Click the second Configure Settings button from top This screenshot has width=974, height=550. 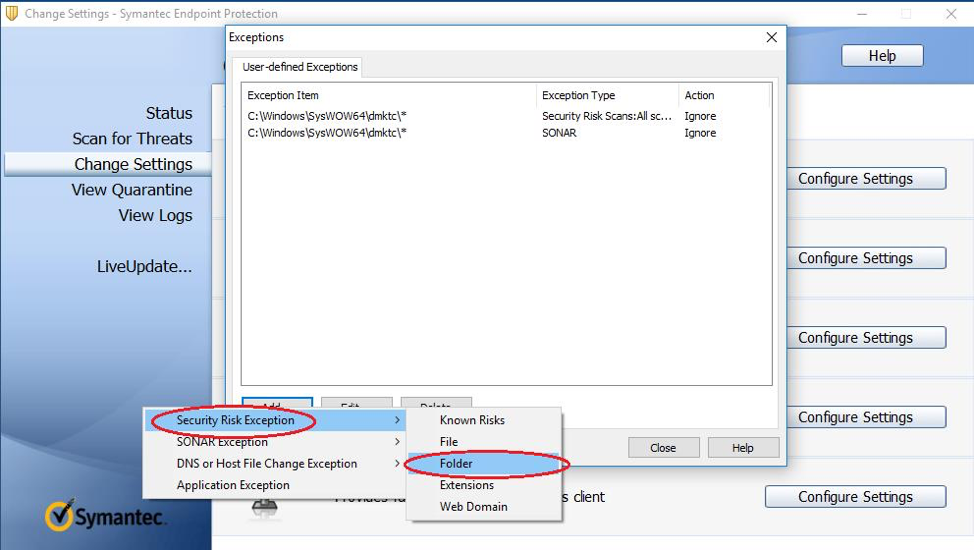pos(866,259)
